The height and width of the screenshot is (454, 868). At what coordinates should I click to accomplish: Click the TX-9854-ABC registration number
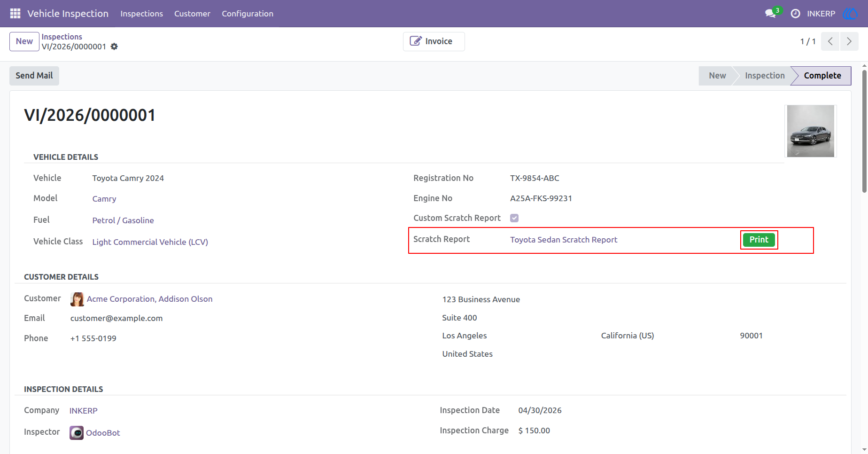tap(535, 178)
